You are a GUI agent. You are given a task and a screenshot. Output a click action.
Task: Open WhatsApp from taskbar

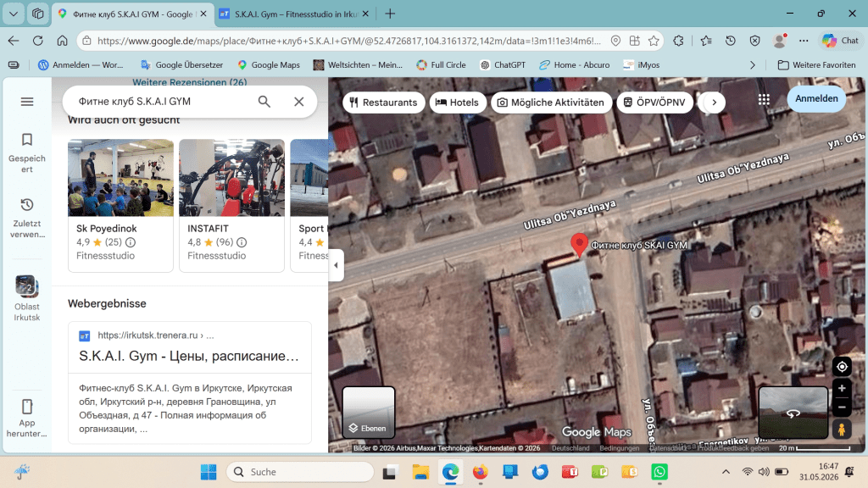click(659, 472)
